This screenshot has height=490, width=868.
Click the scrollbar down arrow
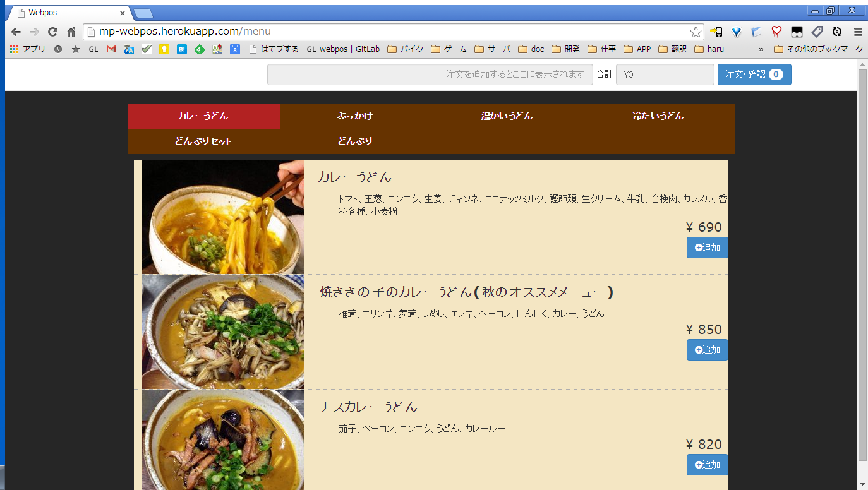pos(862,485)
